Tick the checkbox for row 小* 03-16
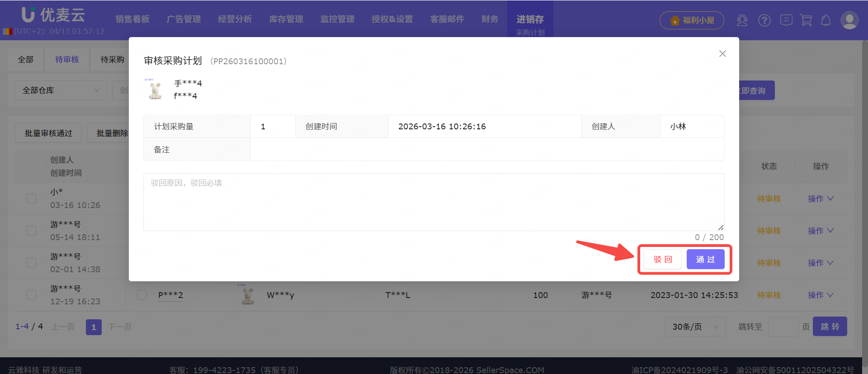 coord(31,199)
